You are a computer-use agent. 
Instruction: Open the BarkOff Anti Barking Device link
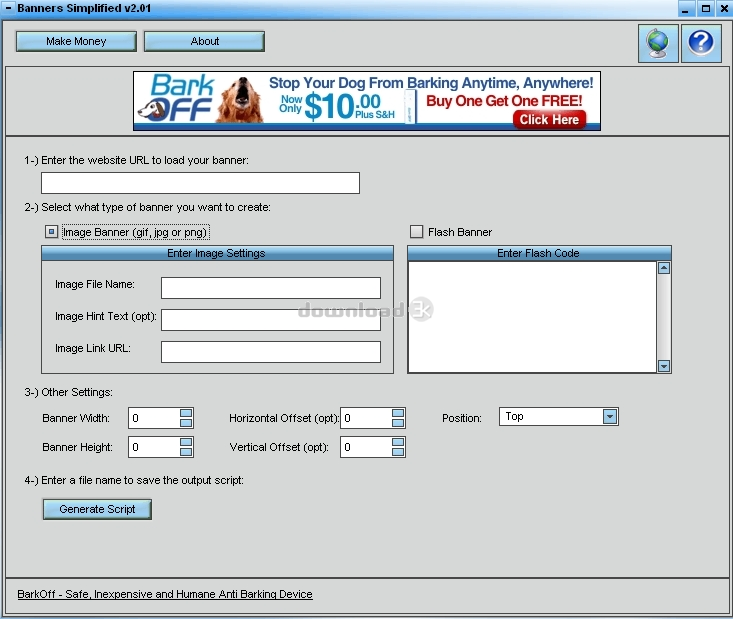(165, 594)
